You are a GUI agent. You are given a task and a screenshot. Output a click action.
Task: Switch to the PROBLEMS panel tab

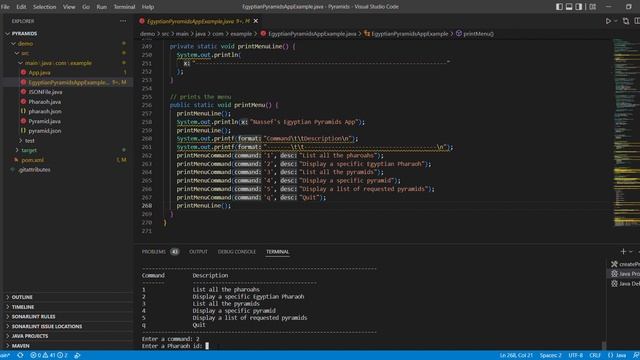click(153, 252)
